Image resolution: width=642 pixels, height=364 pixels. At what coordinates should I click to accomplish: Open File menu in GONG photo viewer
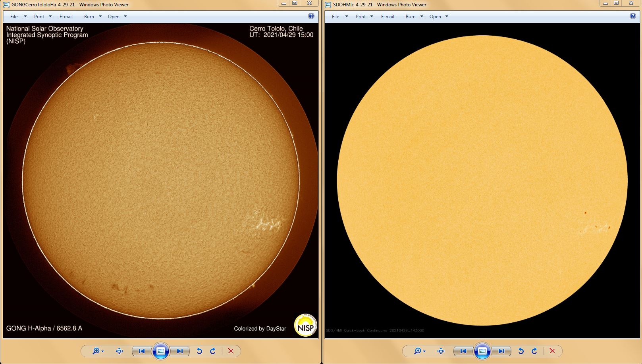[14, 17]
